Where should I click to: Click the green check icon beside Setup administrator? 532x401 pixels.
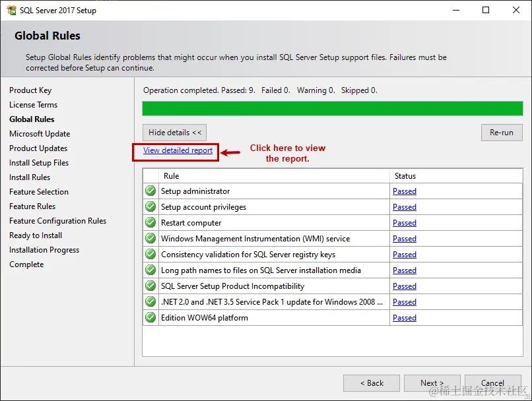150,191
